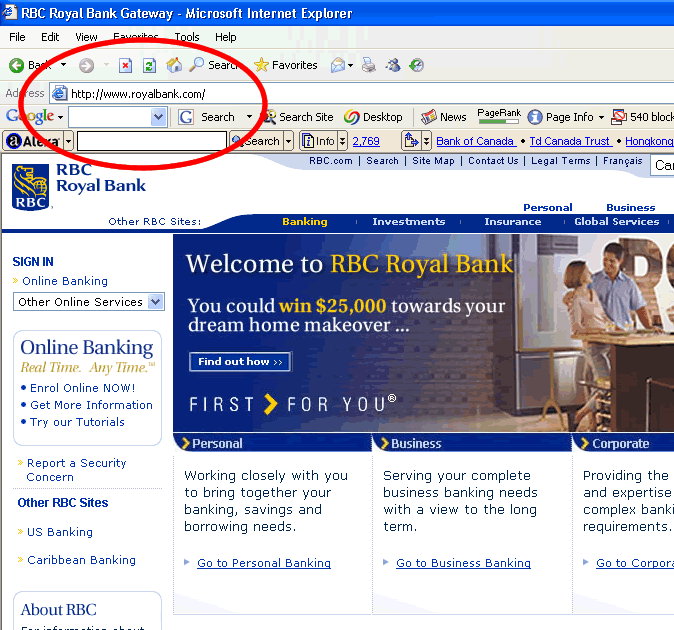Click the Alexa toolbar search input box
Viewport: 674px width, 630px height.
(x=152, y=141)
